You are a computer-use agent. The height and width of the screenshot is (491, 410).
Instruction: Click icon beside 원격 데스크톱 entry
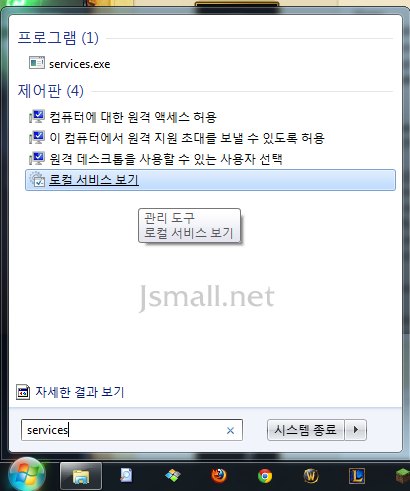[37, 158]
